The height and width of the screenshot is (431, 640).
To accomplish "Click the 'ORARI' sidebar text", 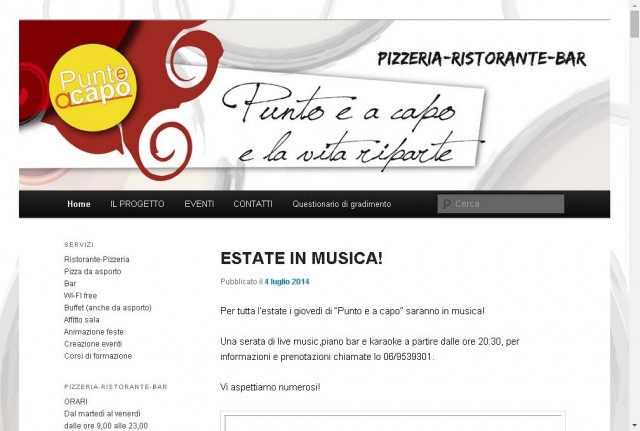I will point(76,402).
